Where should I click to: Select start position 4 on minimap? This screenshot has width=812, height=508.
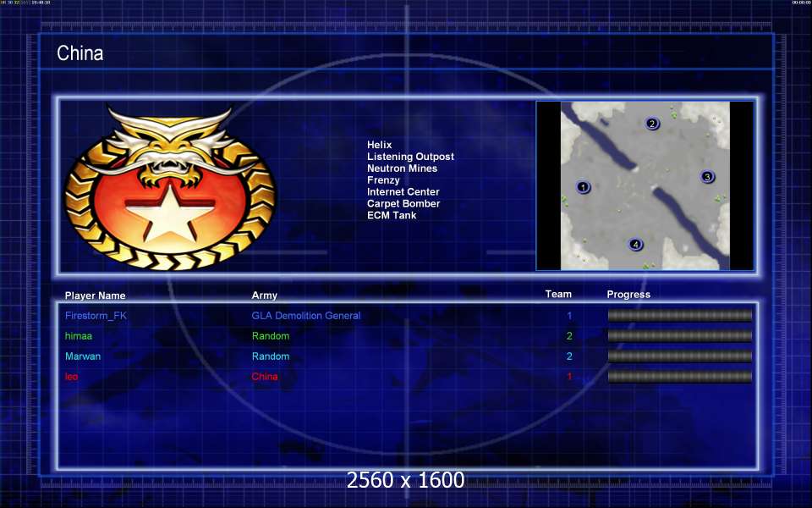(636, 244)
